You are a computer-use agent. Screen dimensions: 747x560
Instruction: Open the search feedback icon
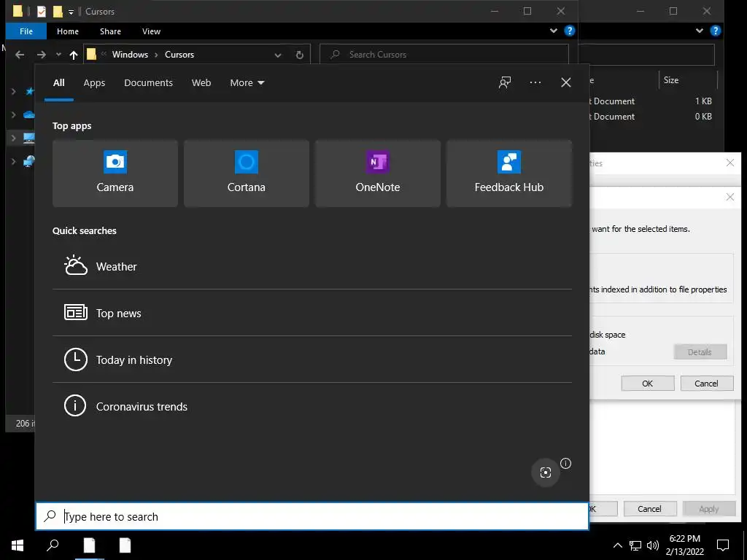point(505,82)
